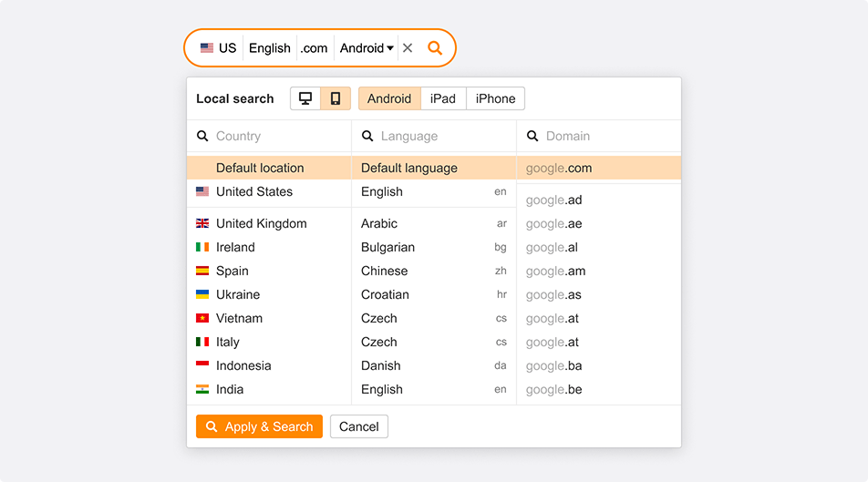Image resolution: width=868 pixels, height=482 pixels.
Task: Clear settings with the X icon
Action: point(408,48)
